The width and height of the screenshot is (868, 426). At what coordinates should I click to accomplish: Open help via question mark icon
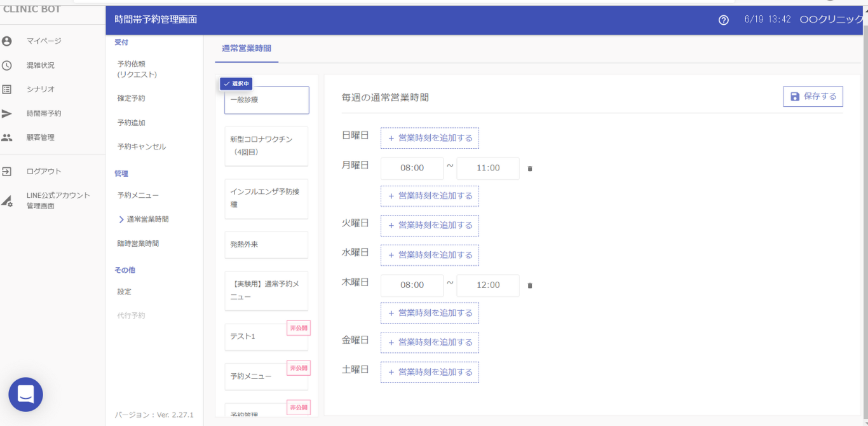click(723, 20)
